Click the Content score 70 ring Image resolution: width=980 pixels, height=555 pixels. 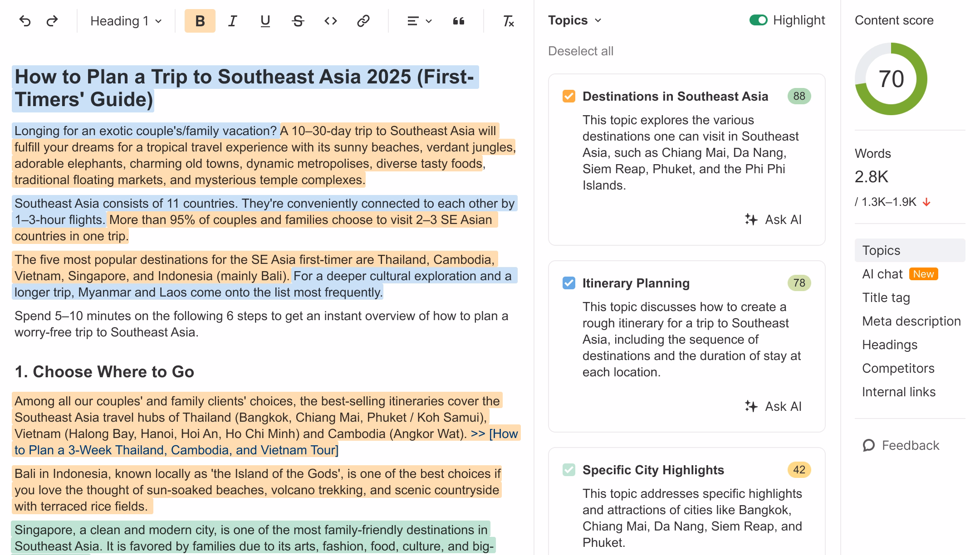891,78
